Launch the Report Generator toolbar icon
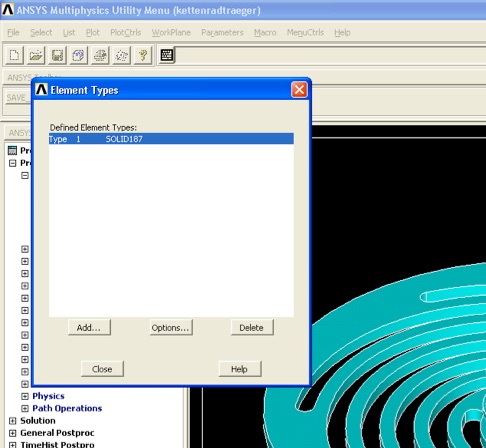This screenshot has width=486, height=448. [121, 55]
